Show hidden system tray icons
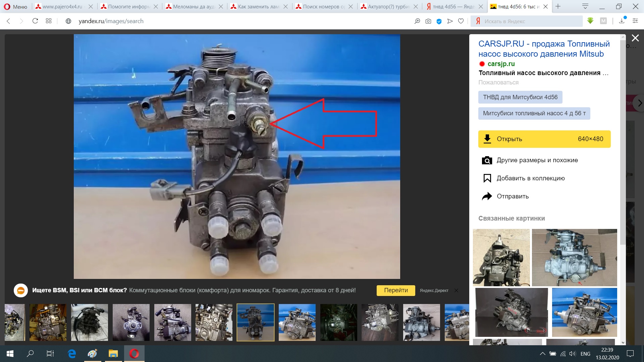644x362 pixels. pyautogui.click(x=542, y=354)
